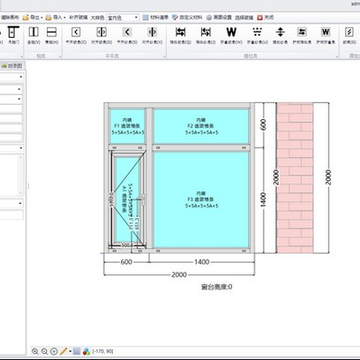The width and height of the screenshot is (360, 360).
Task: Open the material list (材料清单)
Action: click(x=155, y=17)
